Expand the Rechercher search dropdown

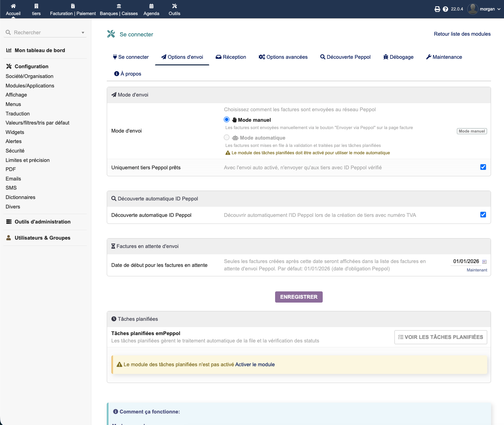point(83,33)
